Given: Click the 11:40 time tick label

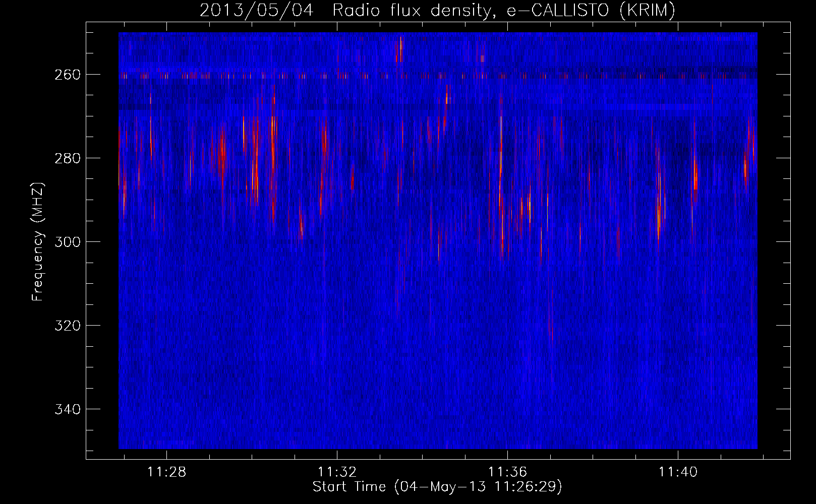Looking at the screenshot, I should [678, 472].
